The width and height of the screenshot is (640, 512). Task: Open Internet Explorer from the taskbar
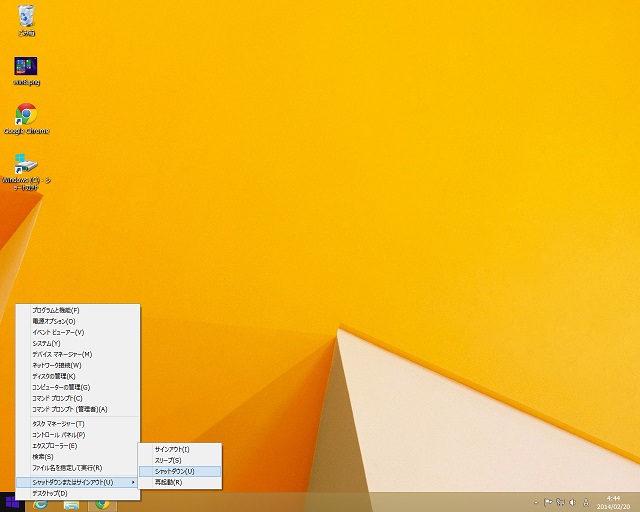[40, 503]
